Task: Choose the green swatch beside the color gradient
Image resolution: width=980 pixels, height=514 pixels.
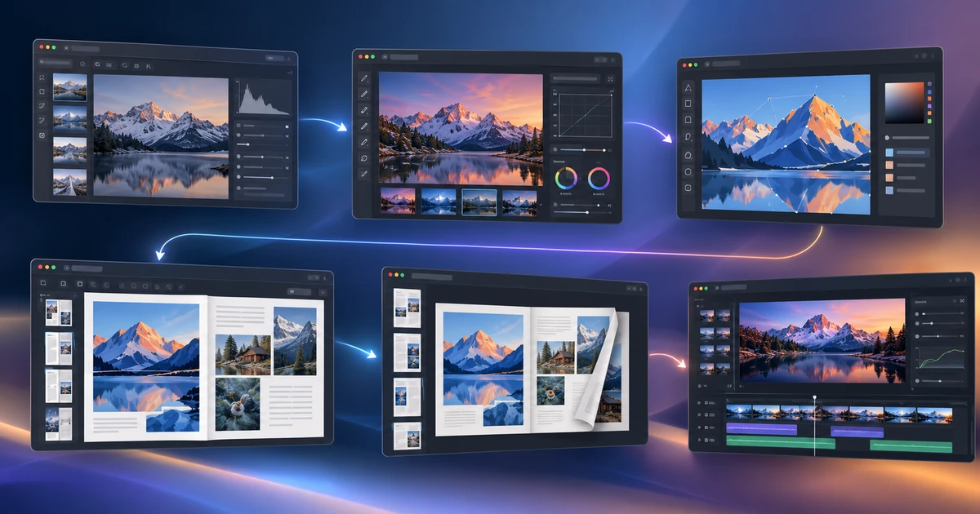Action: (x=929, y=122)
